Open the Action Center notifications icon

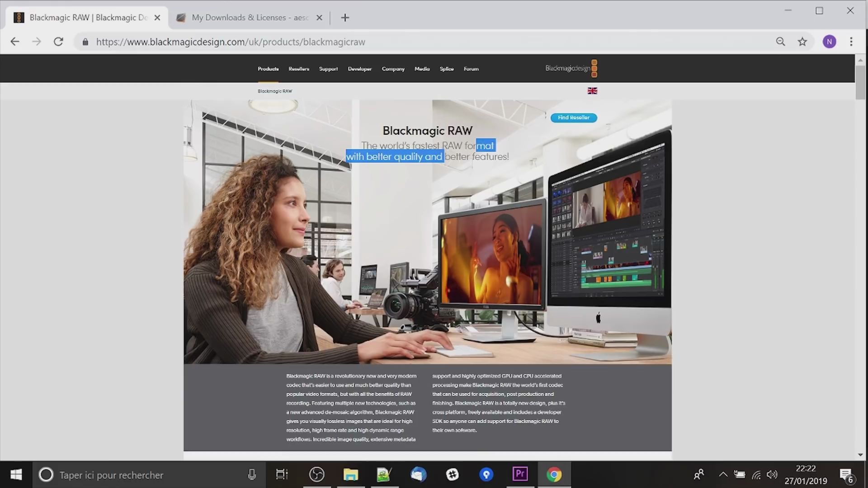coord(847,475)
